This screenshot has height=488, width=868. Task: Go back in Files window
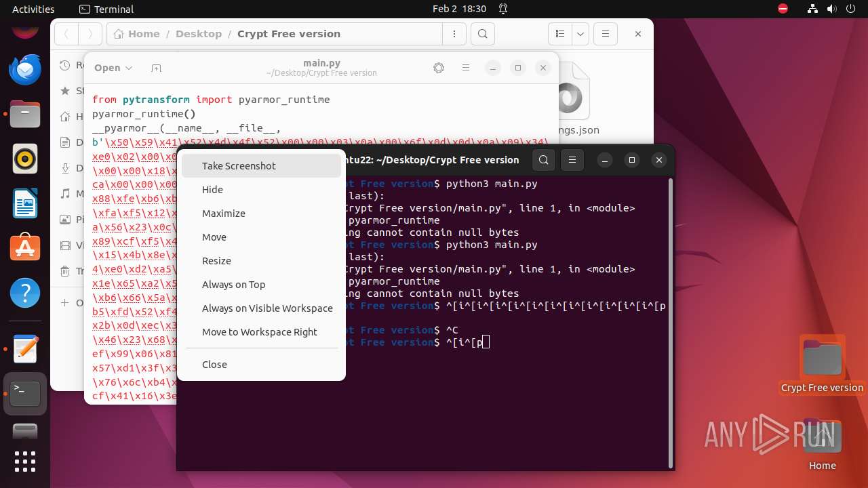(66, 34)
